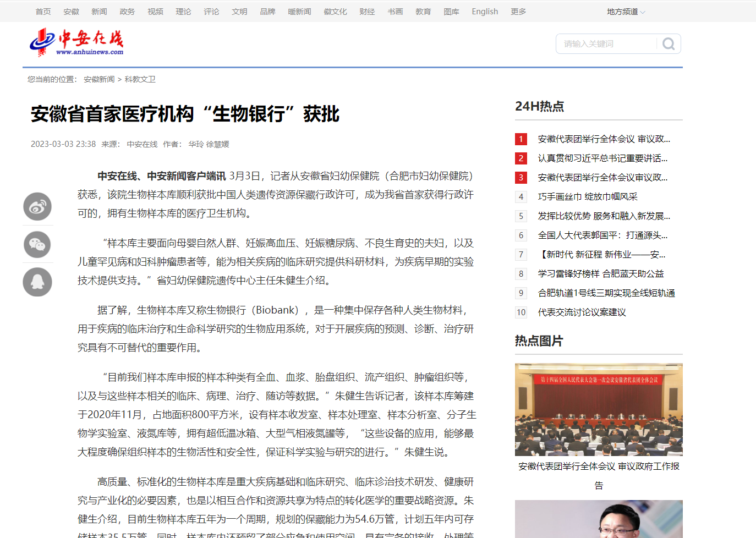Image resolution: width=756 pixels, height=538 pixels.
Task: Click source name 中安在线 in byline
Action: click(x=143, y=144)
